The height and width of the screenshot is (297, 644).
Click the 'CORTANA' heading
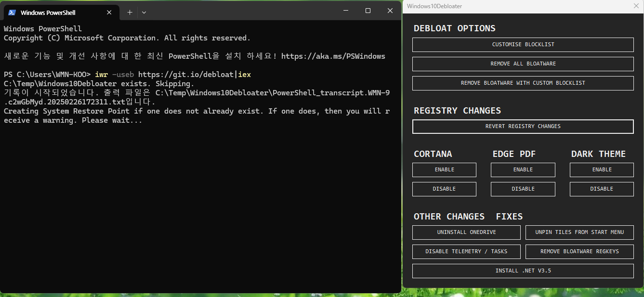(x=433, y=154)
